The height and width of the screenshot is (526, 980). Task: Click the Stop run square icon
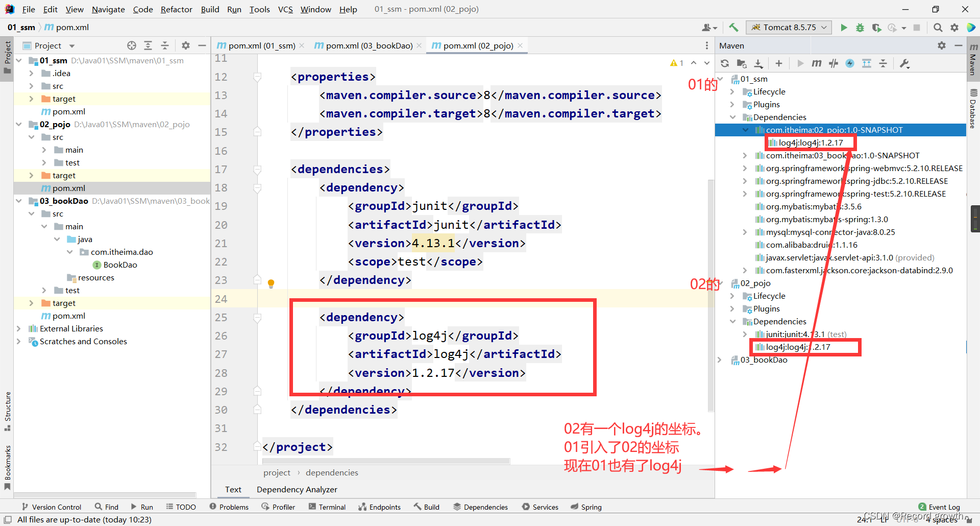[917, 28]
